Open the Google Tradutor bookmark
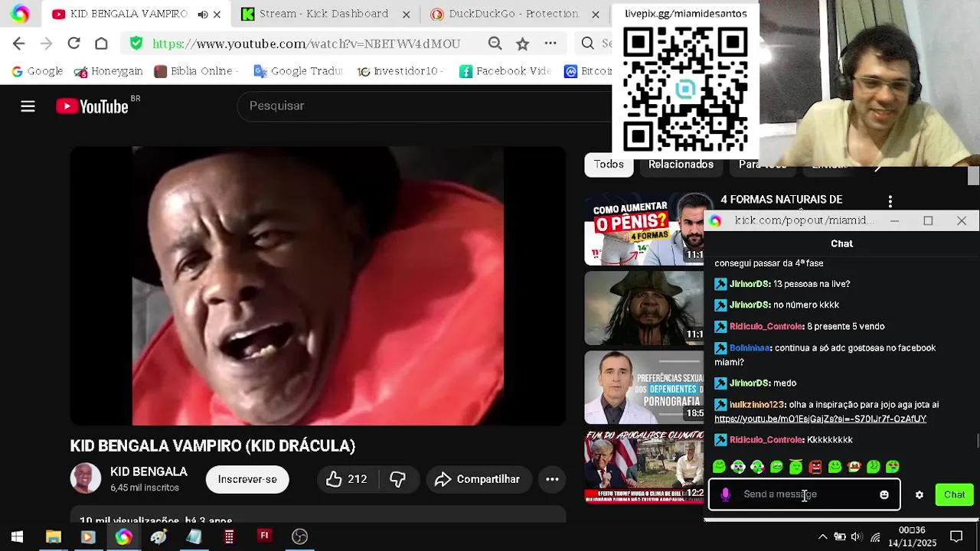The height and width of the screenshot is (551, 980). coord(298,71)
